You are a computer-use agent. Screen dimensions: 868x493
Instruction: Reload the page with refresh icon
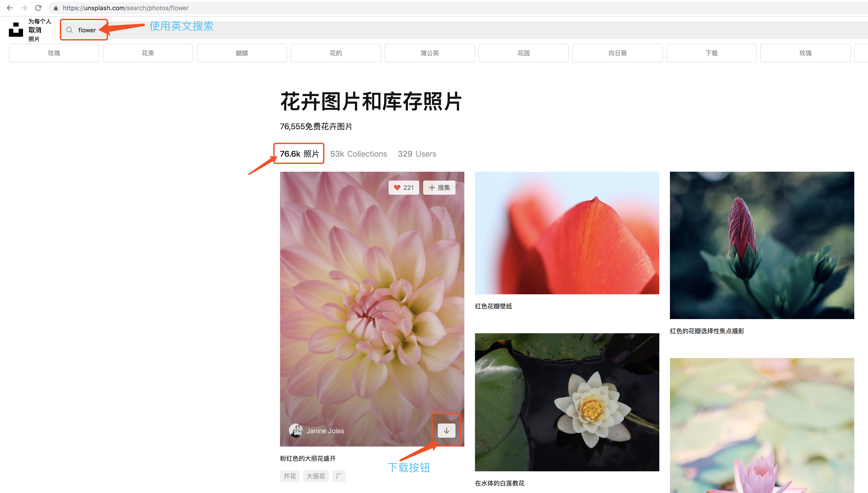tap(38, 8)
